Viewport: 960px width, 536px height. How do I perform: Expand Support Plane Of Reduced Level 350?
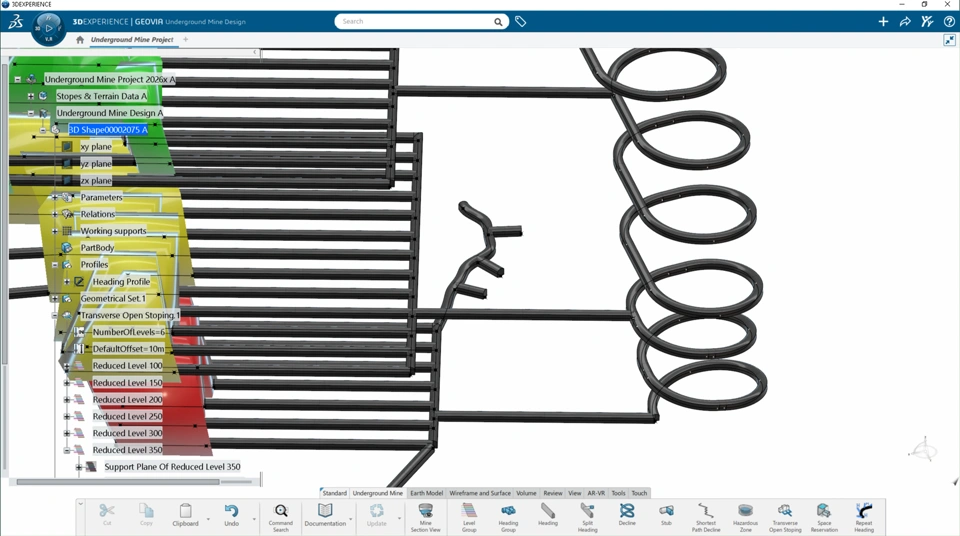point(78,467)
